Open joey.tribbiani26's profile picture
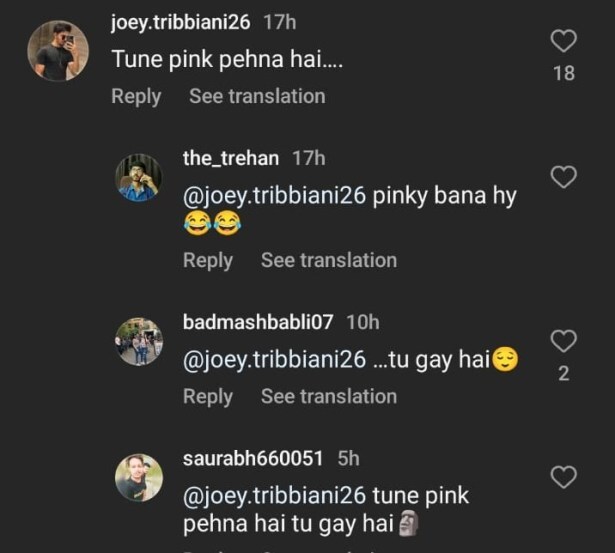The height and width of the screenshot is (553, 615). pyautogui.click(x=58, y=51)
